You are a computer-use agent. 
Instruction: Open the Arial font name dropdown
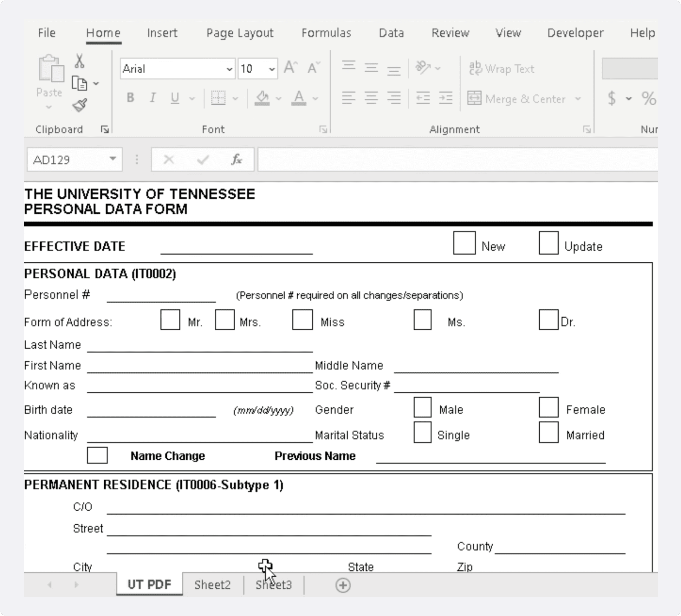tap(229, 69)
